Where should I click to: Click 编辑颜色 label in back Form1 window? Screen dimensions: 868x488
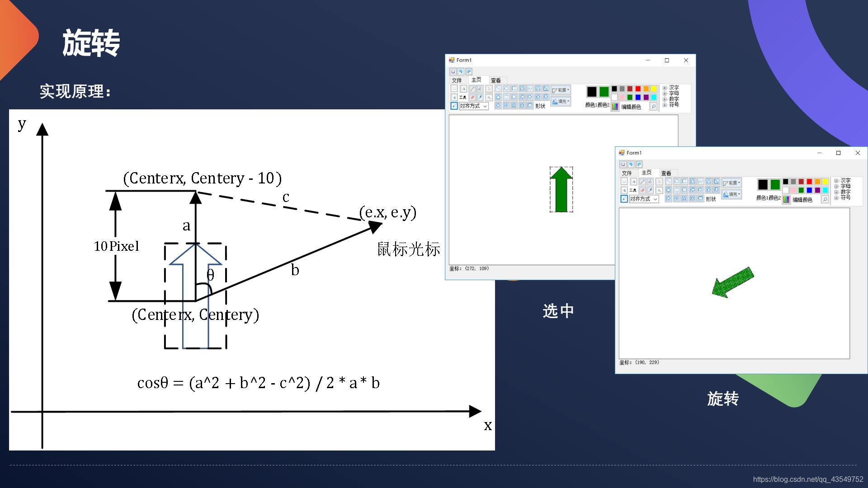coord(631,107)
